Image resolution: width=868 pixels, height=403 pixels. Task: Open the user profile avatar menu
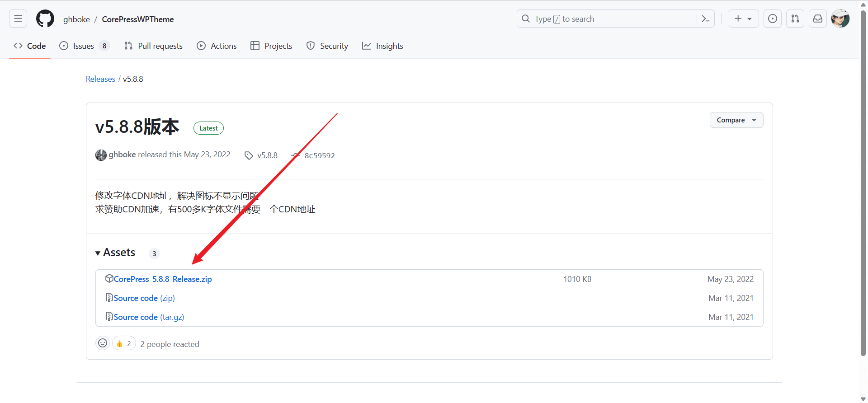[840, 19]
